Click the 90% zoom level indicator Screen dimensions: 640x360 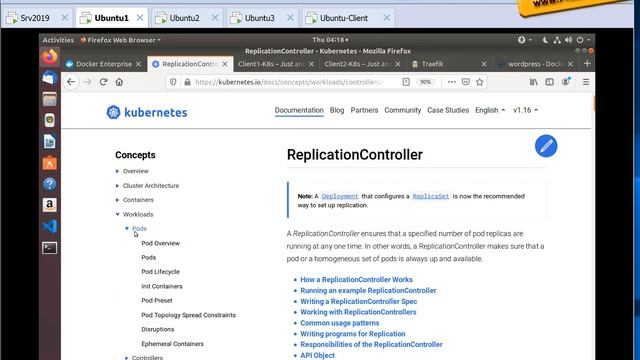tap(425, 82)
